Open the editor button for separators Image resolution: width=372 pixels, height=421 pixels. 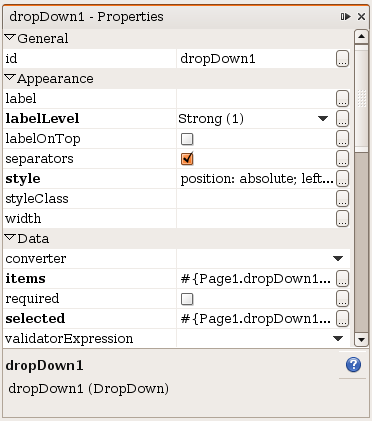[342, 159]
